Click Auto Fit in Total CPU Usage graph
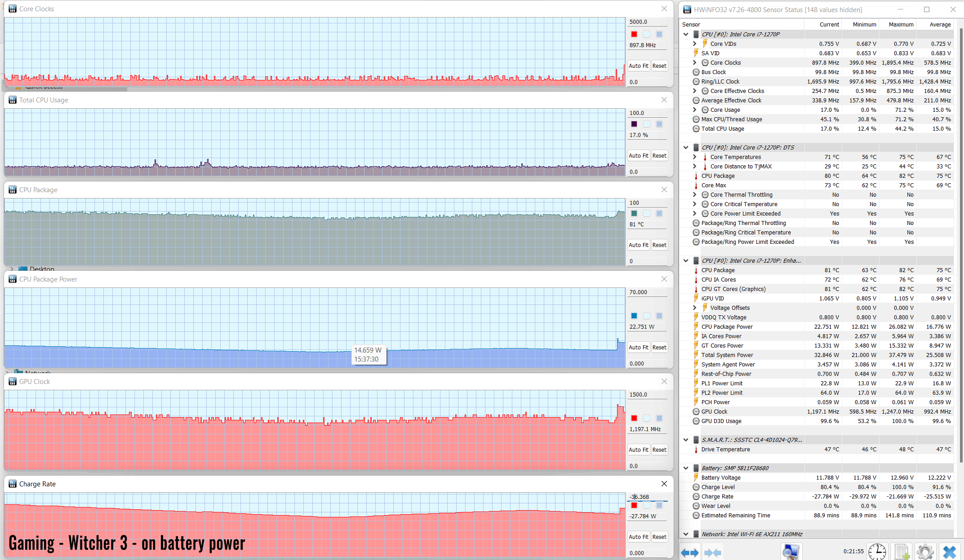Screen dimensions: 964x560 click(638, 155)
